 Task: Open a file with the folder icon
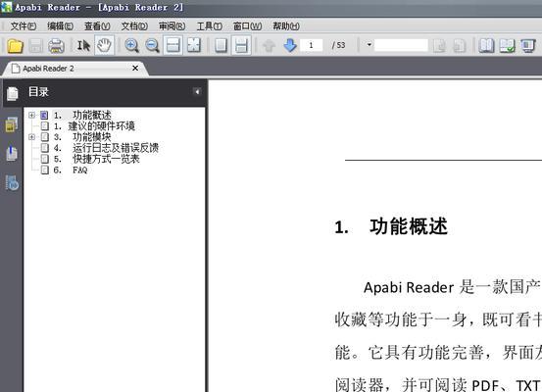15,46
